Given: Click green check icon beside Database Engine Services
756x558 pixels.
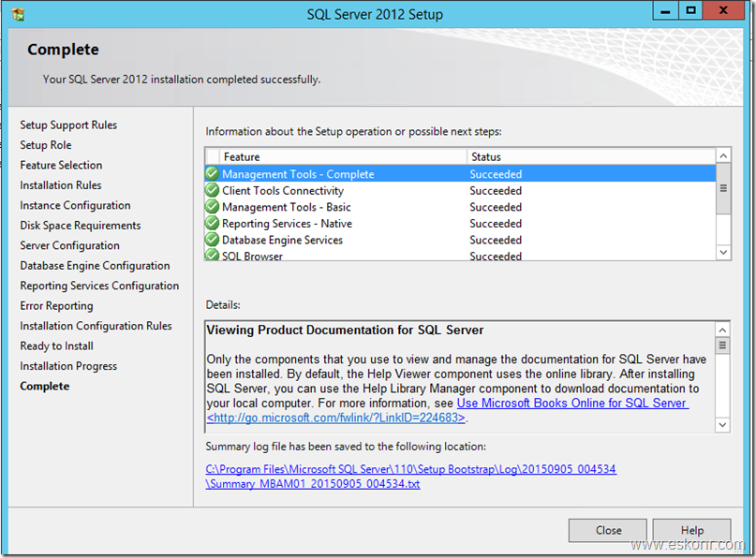Looking at the screenshot, I should click(212, 240).
